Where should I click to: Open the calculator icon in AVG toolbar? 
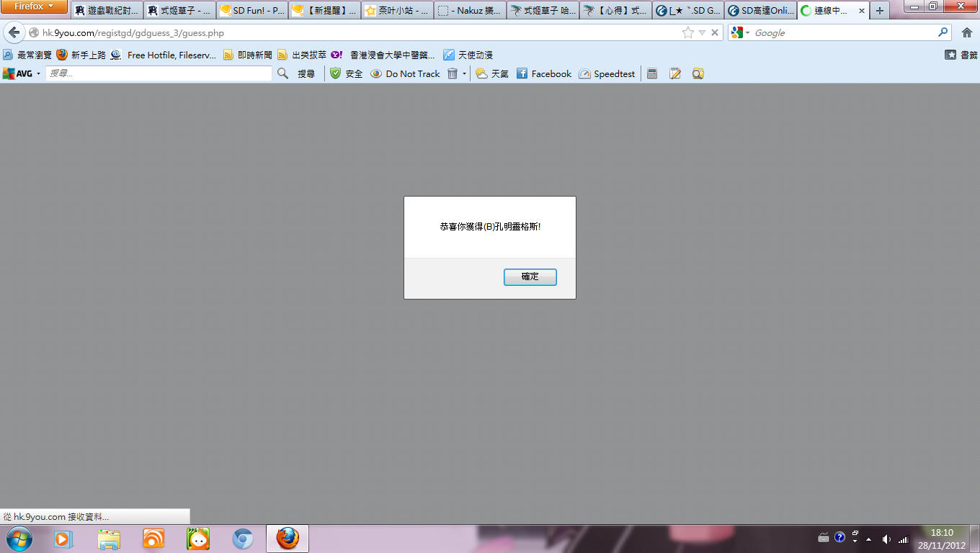click(x=652, y=73)
